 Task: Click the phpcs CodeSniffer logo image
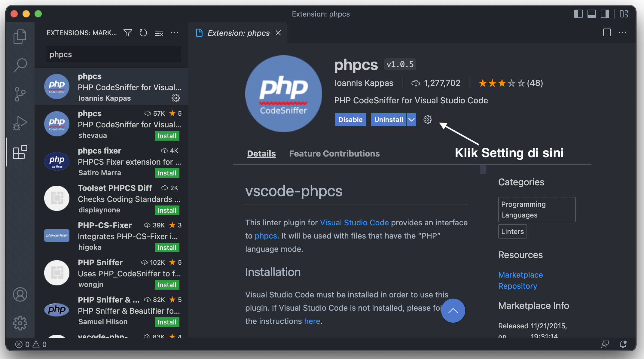[x=283, y=94]
